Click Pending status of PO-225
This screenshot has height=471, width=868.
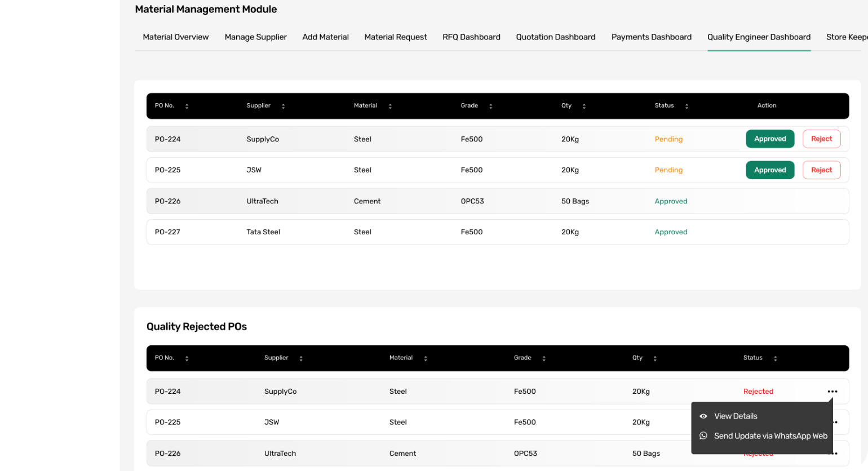tap(668, 170)
